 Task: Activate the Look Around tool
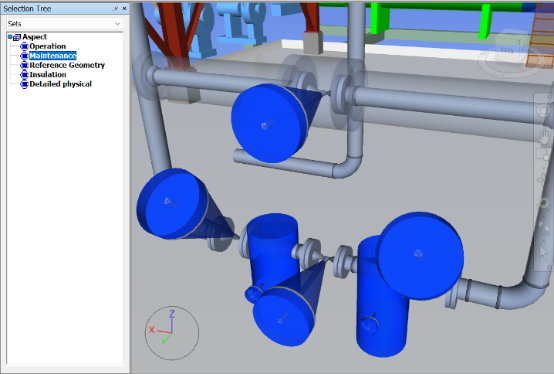click(x=544, y=203)
